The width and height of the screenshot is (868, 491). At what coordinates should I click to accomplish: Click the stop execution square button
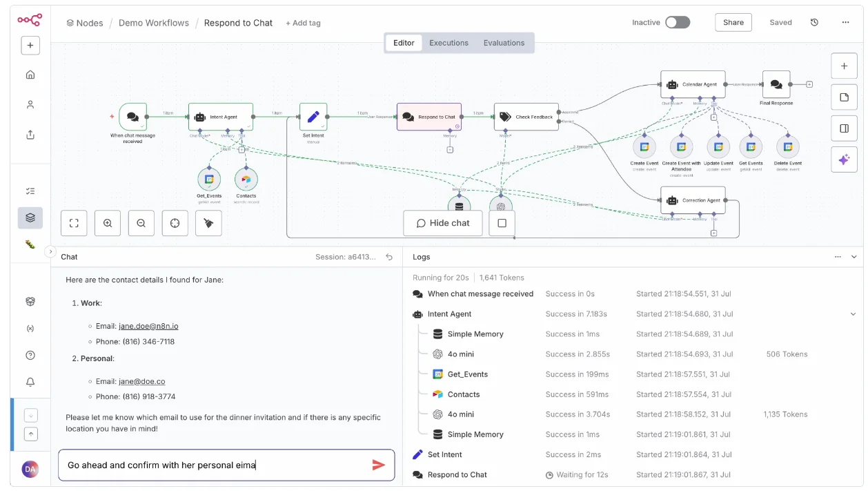point(502,223)
